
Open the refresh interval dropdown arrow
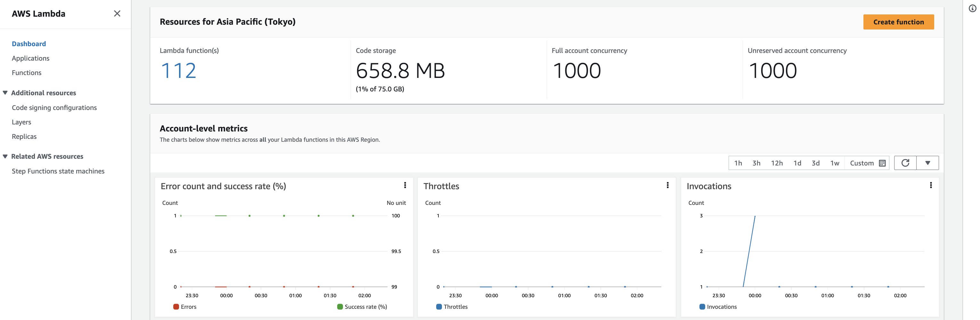tap(927, 163)
